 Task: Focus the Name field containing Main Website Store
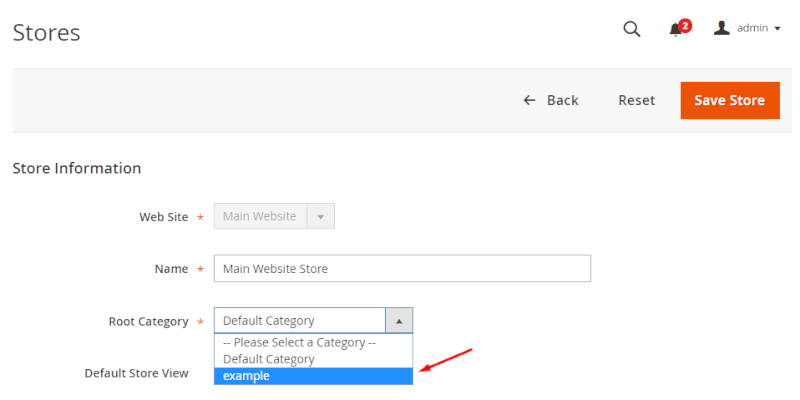coord(402,268)
